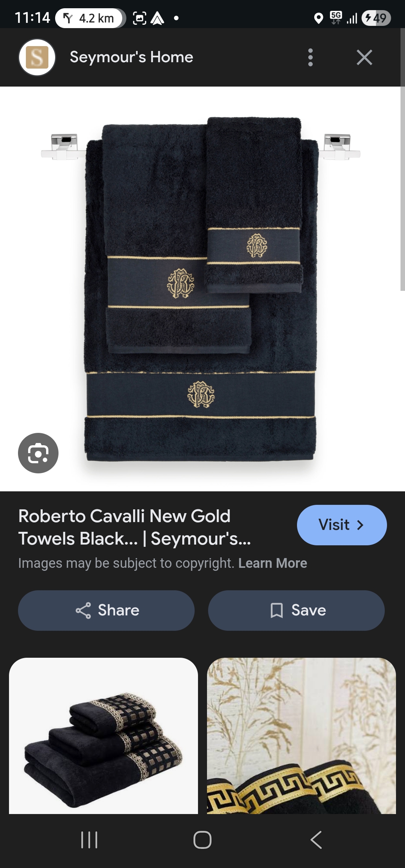Screen dimensions: 405x868
Task: Open the Roberto Cavalli towels title
Action: pyautogui.click(x=135, y=527)
